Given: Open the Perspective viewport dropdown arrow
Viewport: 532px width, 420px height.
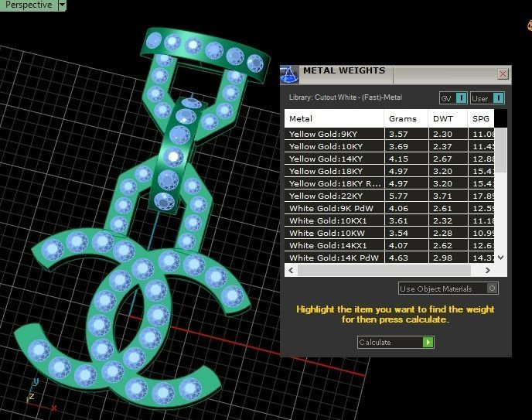Looking at the screenshot, I should pyautogui.click(x=62, y=5).
